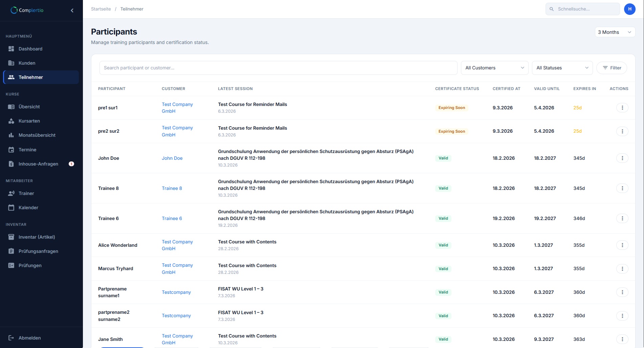Click the Expires In column header
The image size is (644, 348).
tap(584, 89)
